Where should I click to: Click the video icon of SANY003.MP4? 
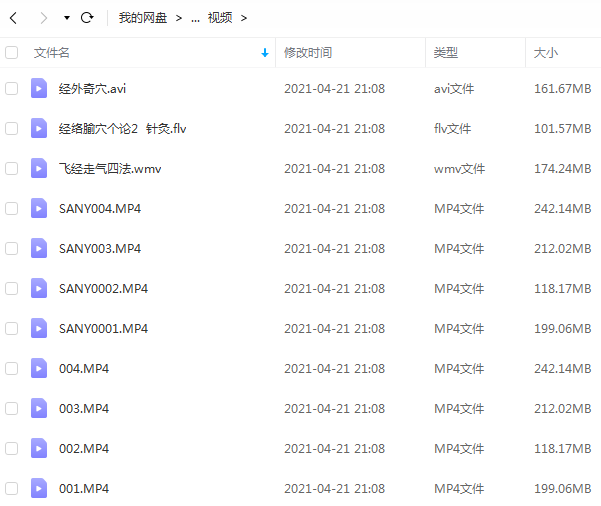(39, 248)
